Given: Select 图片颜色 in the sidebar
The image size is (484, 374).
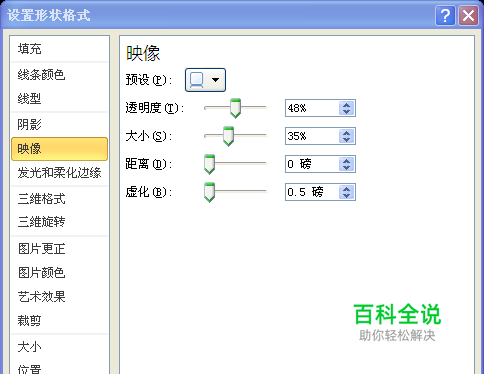Looking at the screenshot, I should (59, 273).
